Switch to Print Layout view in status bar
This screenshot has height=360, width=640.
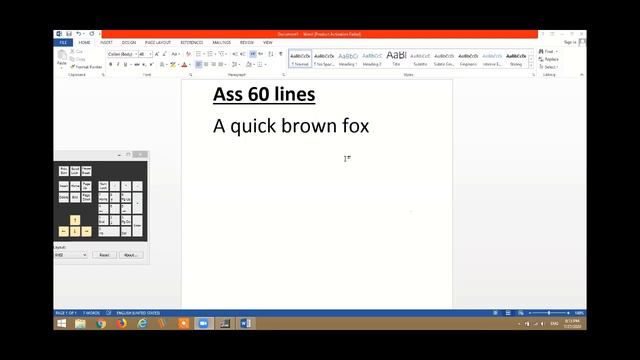click(508, 313)
